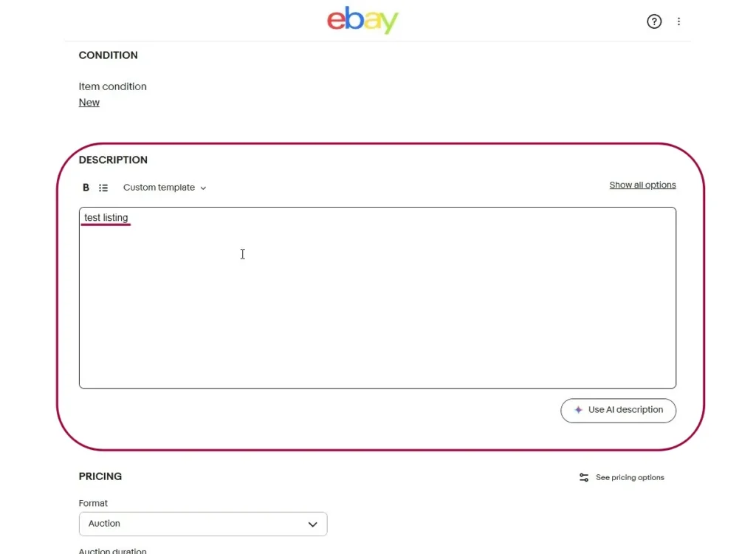Open See pricing options

click(630, 478)
